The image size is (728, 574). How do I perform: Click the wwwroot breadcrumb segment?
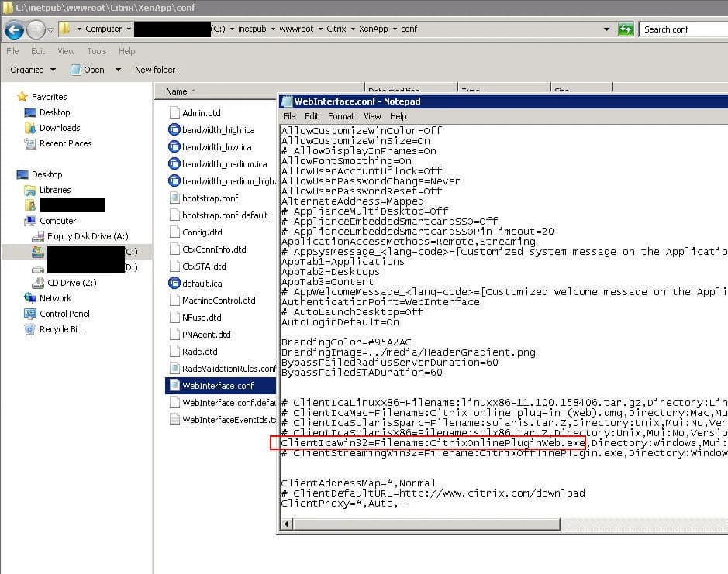coord(296,29)
